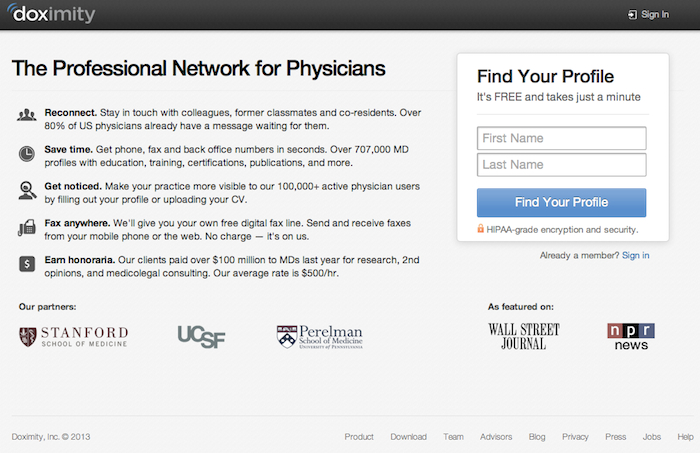Open the Help footer link

(x=685, y=436)
